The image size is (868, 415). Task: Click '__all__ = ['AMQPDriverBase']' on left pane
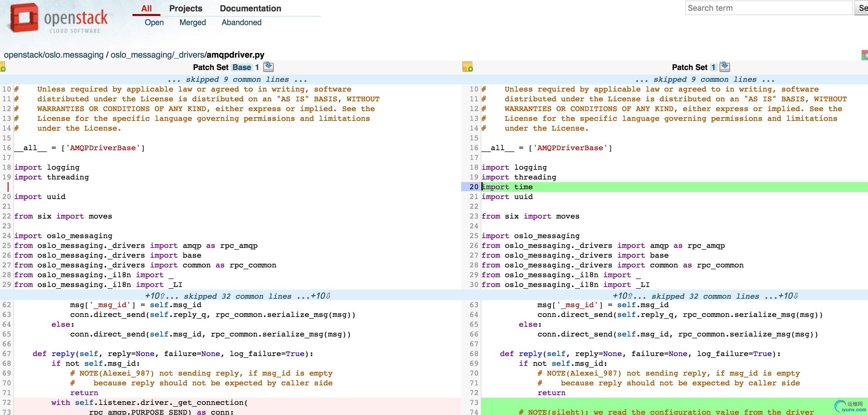point(79,148)
